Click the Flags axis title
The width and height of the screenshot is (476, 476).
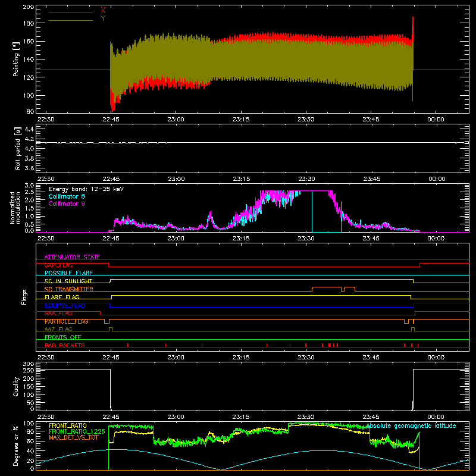coord(24,297)
